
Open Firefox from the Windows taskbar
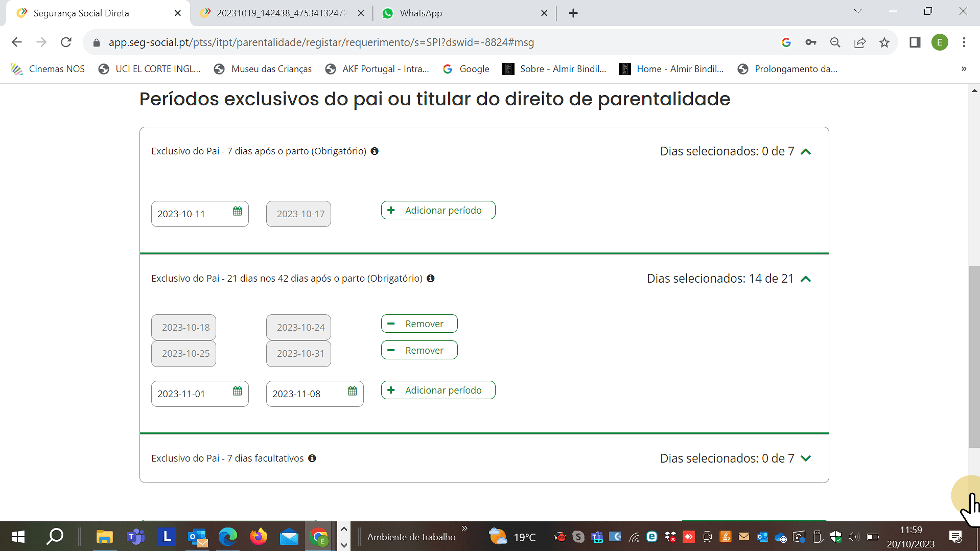coord(258,537)
